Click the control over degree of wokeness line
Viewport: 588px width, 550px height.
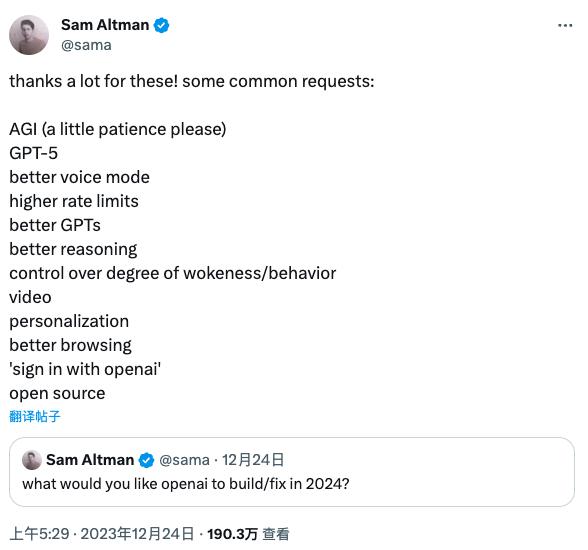172,273
